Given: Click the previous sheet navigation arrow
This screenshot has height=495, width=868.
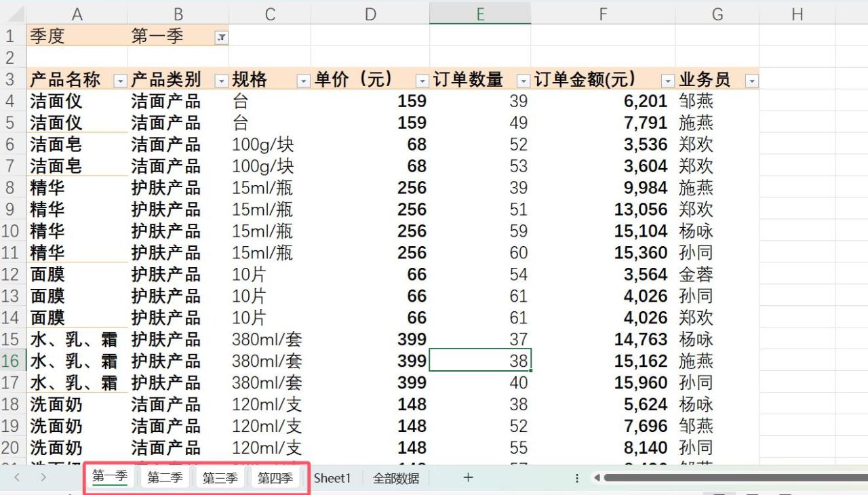Looking at the screenshot, I should (17, 477).
